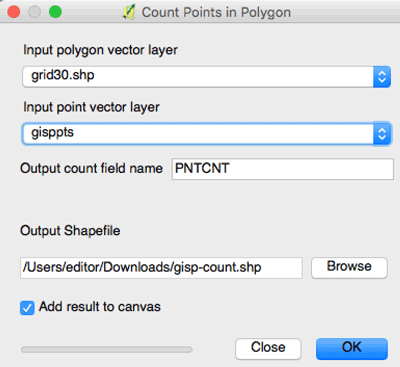Click the 'Output count field name' label
This screenshot has width=400, height=367.
[92, 168]
